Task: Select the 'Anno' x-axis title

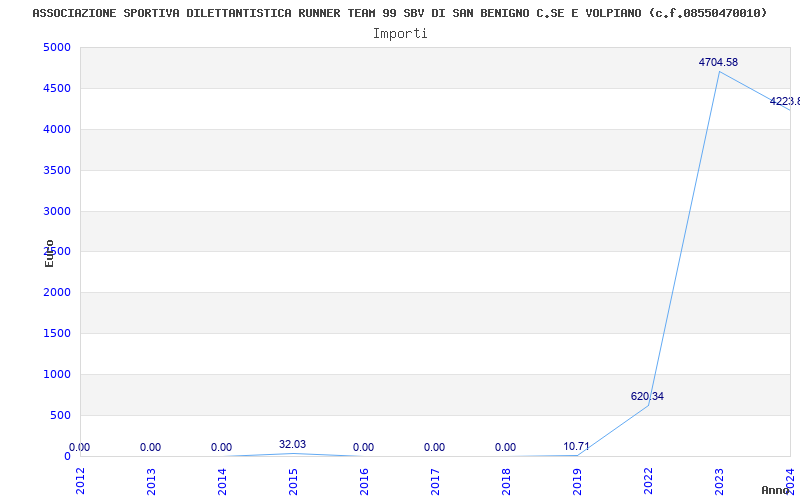Action: [775, 490]
